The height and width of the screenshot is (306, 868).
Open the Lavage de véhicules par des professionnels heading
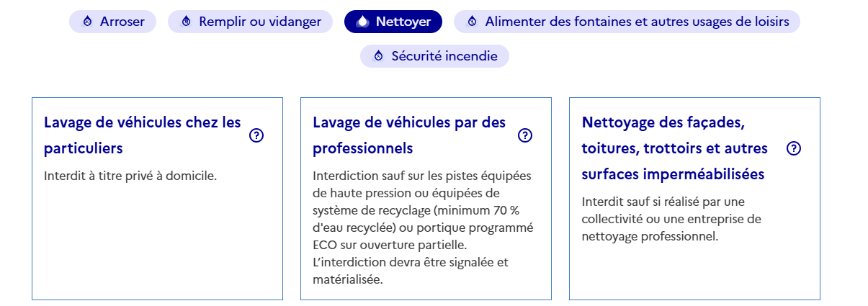409,135
